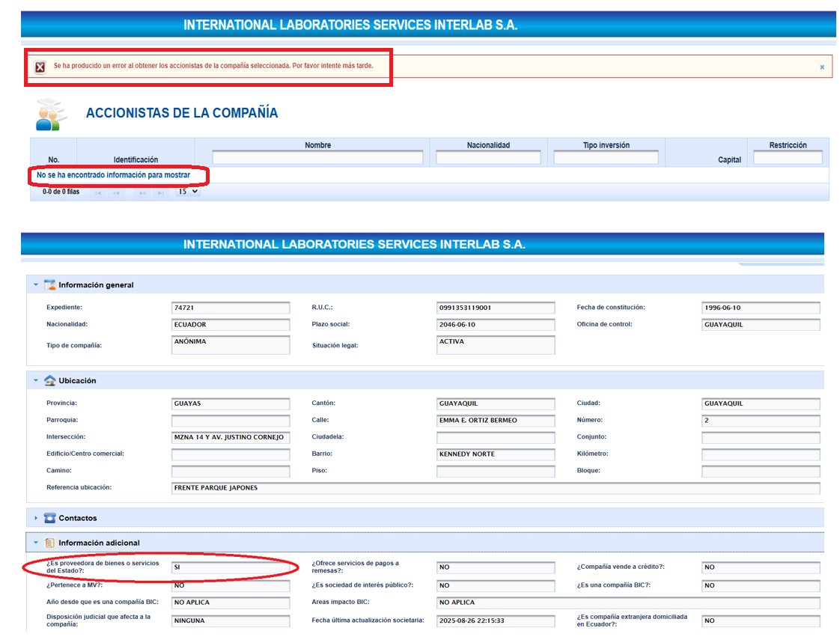
Task: Click the Fecha última actualización societaria field
Action: [x=496, y=621]
